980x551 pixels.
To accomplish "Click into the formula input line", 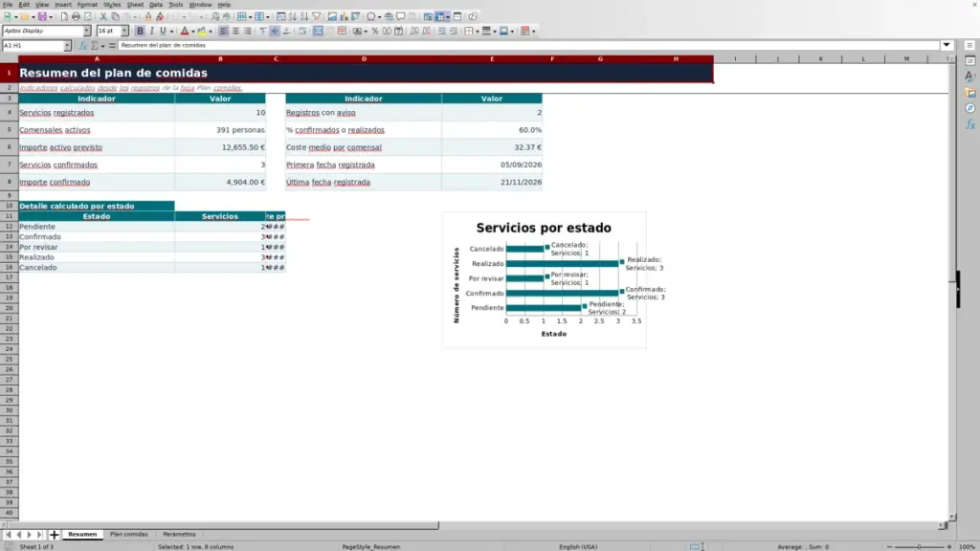I will (x=528, y=45).
